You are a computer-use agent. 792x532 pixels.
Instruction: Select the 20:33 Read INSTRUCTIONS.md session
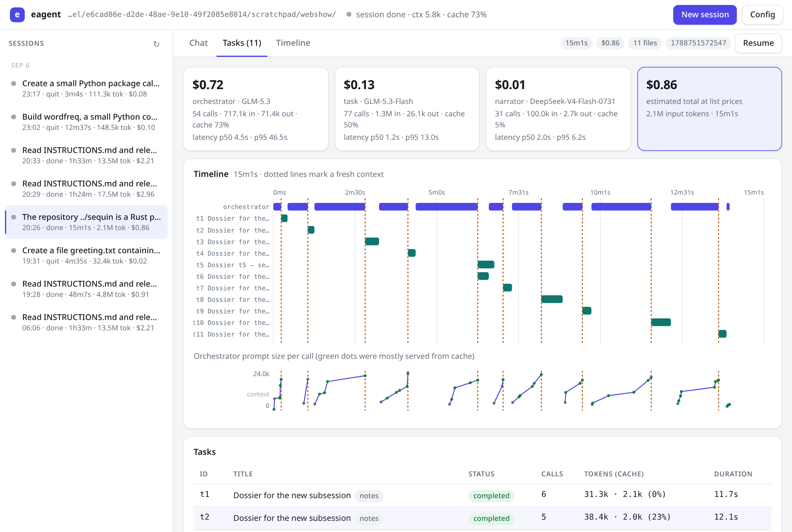(87, 155)
